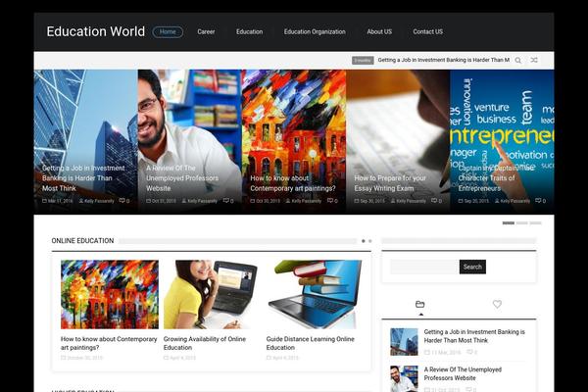Image resolution: width=588 pixels, height=392 pixels.
Task: Open ticker headline about Investment Banking
Action: 444,60
